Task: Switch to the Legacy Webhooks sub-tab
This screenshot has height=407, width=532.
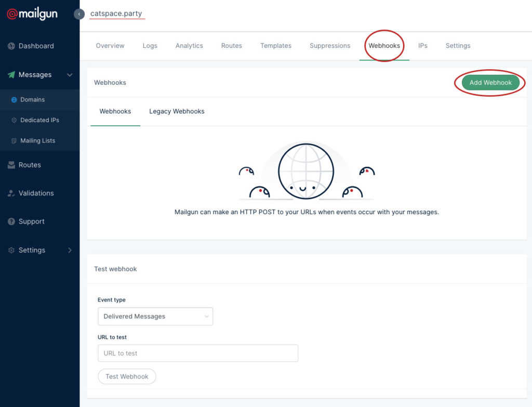Action: point(177,111)
